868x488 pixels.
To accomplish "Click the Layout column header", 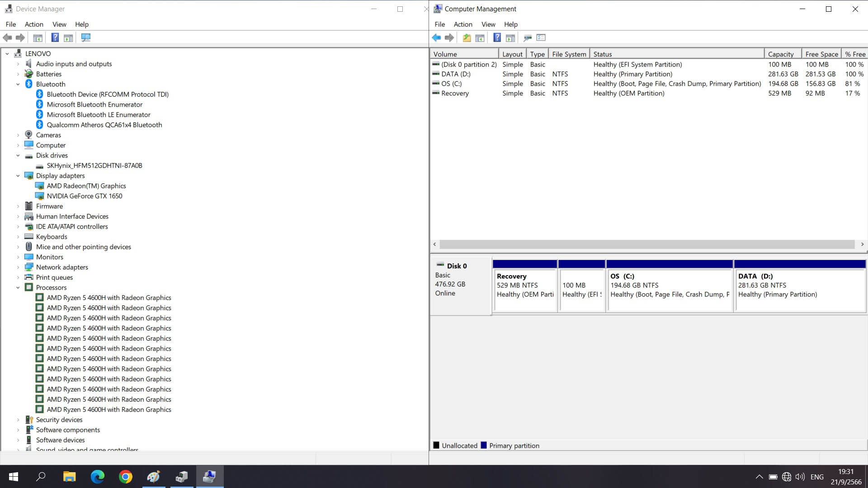I will [513, 54].
